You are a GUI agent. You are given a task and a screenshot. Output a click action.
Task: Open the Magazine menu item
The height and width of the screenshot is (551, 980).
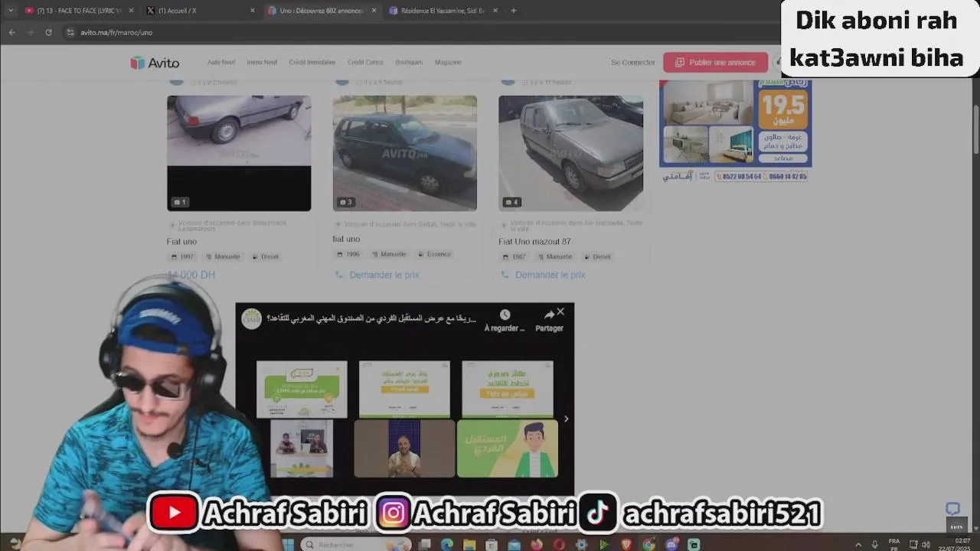pos(448,63)
